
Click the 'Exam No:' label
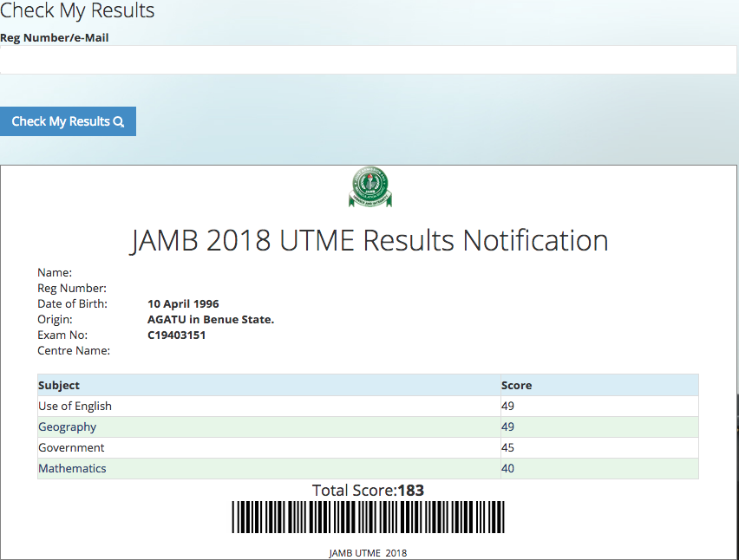(62, 335)
